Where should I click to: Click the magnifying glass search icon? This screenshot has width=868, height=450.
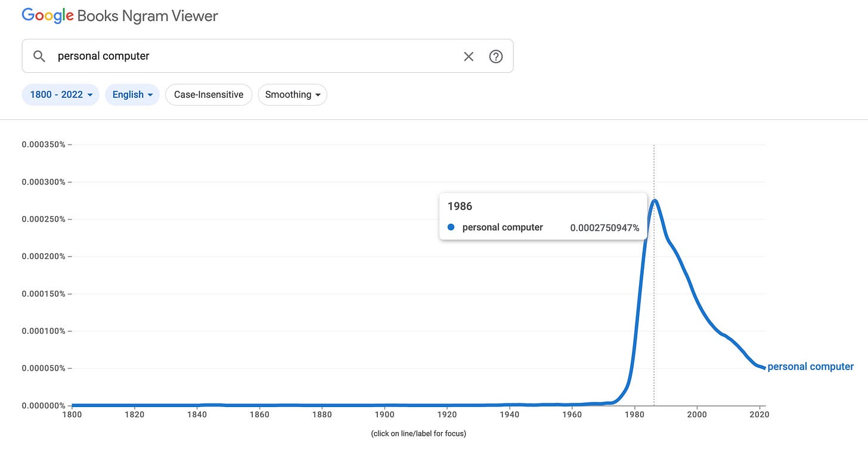pyautogui.click(x=39, y=56)
